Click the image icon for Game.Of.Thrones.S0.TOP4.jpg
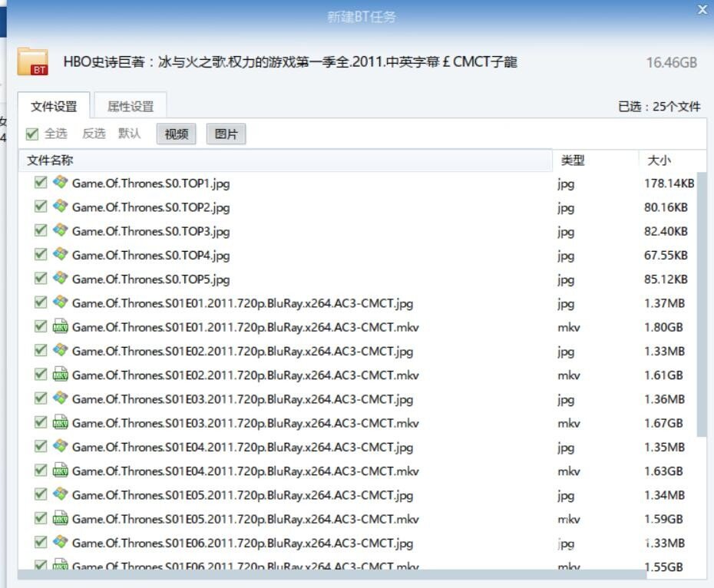714x588 pixels. (x=60, y=255)
